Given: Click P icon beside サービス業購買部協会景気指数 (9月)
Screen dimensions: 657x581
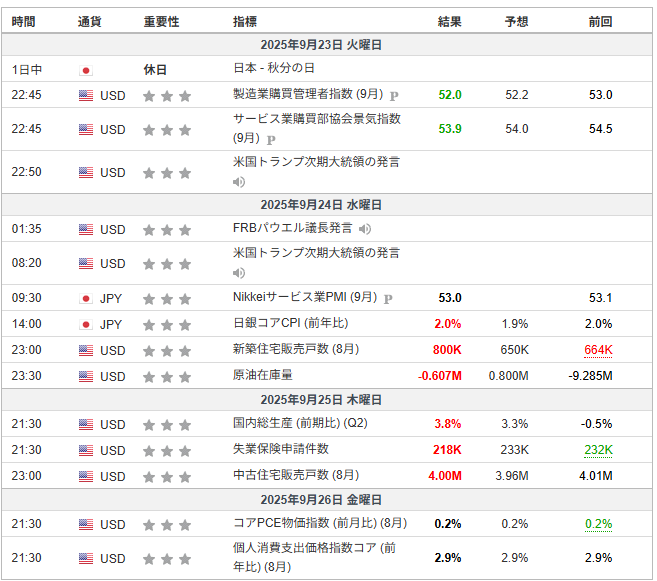Looking at the screenshot, I should 271,139.
